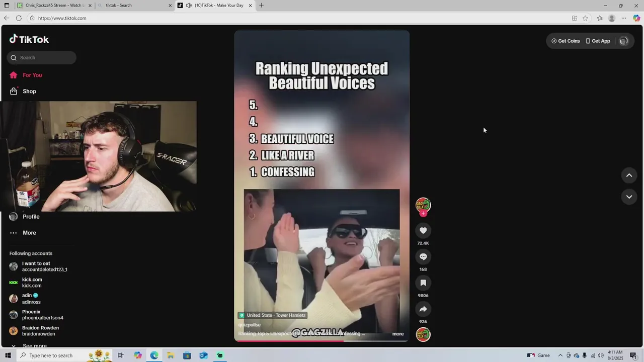
Task: Open the comments bubble showing 168
Action: (x=423, y=256)
